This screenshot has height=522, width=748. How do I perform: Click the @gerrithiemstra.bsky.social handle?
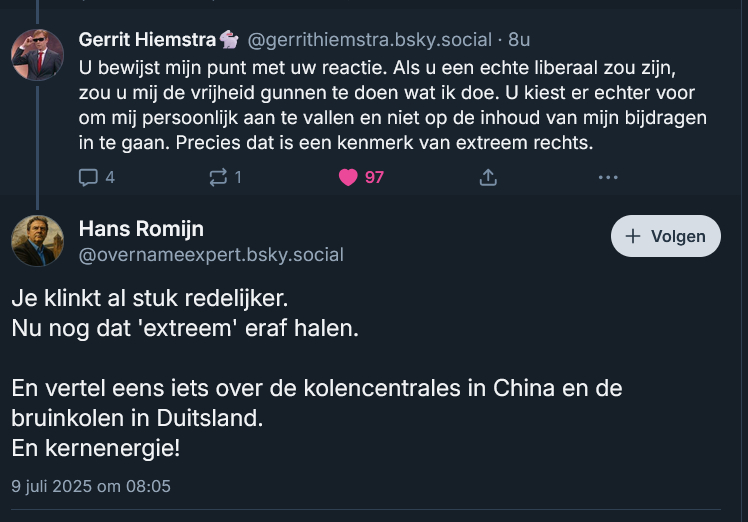click(x=369, y=40)
